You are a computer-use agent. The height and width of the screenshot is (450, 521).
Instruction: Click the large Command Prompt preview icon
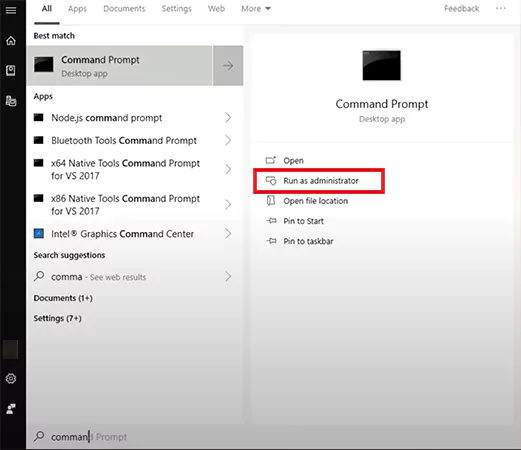point(382,65)
